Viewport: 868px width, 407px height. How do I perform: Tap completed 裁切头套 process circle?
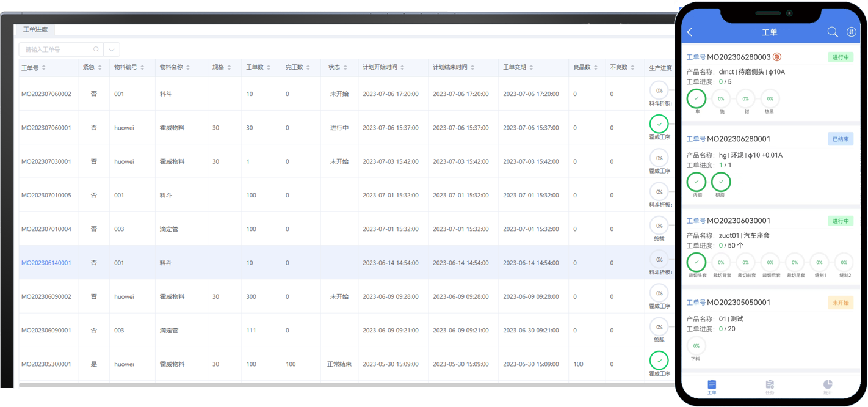pos(696,262)
